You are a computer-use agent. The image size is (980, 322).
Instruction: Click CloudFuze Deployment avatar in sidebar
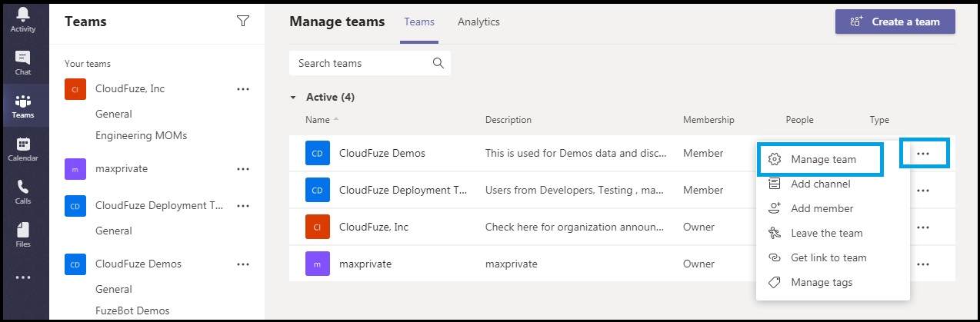click(x=75, y=206)
